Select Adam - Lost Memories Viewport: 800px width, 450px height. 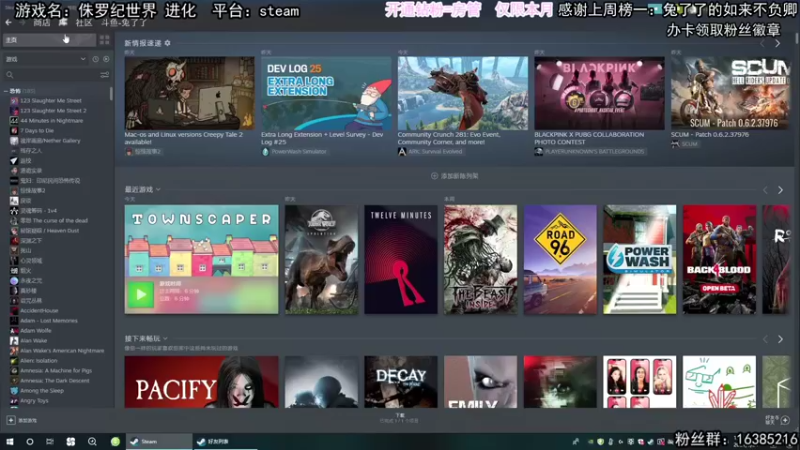pos(48,320)
